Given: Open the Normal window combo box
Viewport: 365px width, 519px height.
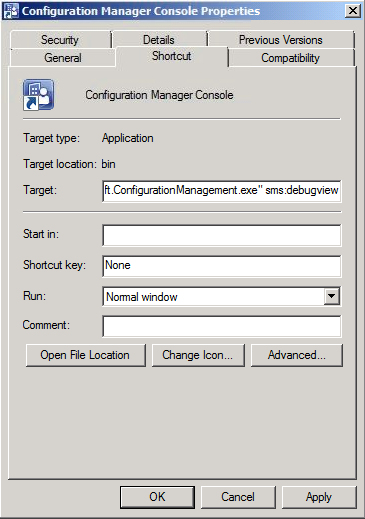Looking at the screenshot, I should click(x=222, y=296).
